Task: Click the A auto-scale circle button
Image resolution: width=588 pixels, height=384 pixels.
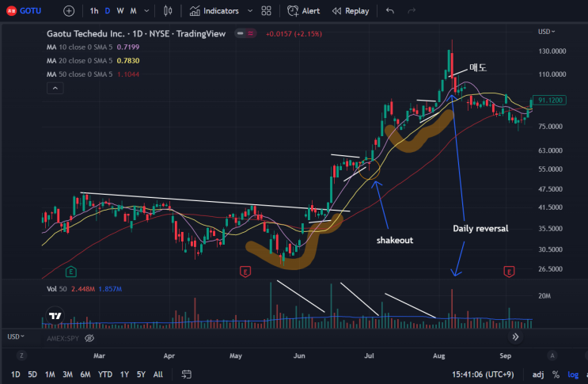Action: pyautogui.click(x=552, y=355)
